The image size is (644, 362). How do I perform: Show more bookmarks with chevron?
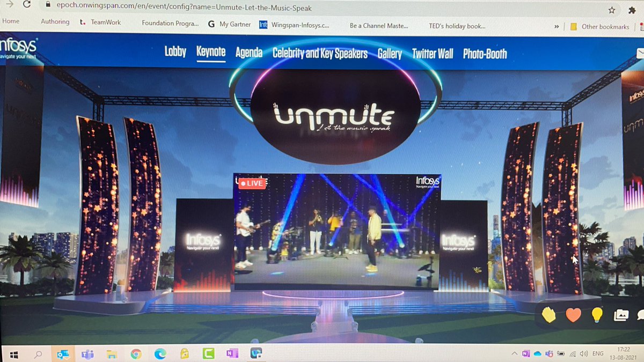tap(556, 26)
